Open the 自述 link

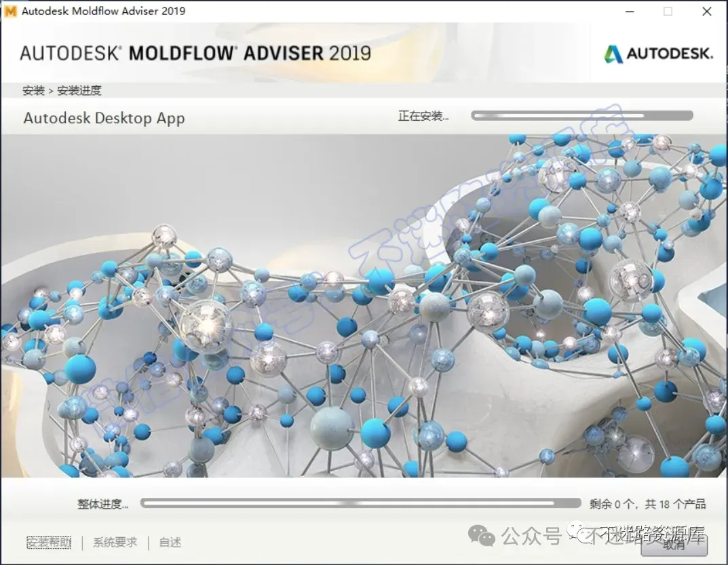pyautogui.click(x=170, y=542)
